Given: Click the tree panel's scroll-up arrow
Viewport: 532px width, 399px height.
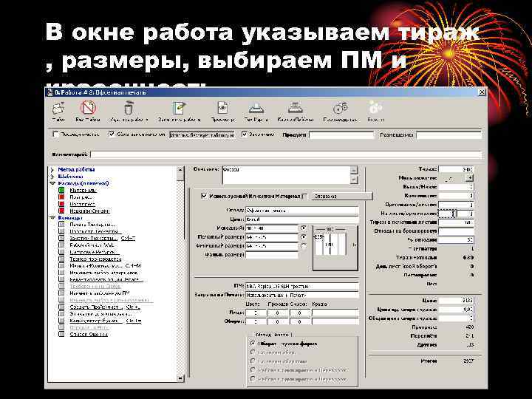Looking at the screenshot, I should pyautogui.click(x=180, y=170).
